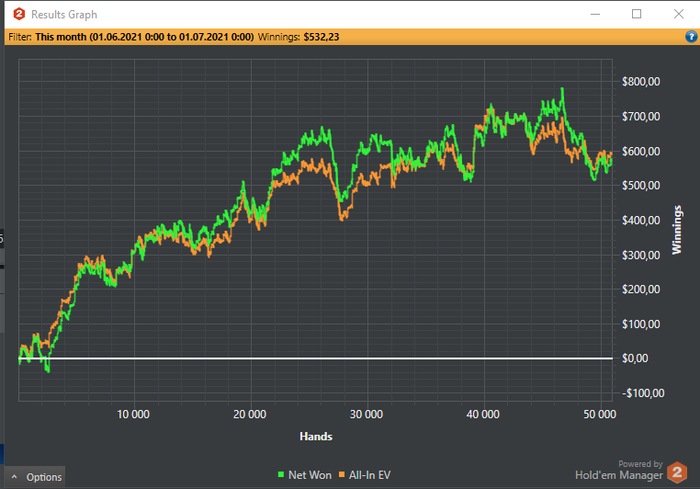Click the Results Graph window title
Viewport: 700px width, 489px height.
click(64, 15)
